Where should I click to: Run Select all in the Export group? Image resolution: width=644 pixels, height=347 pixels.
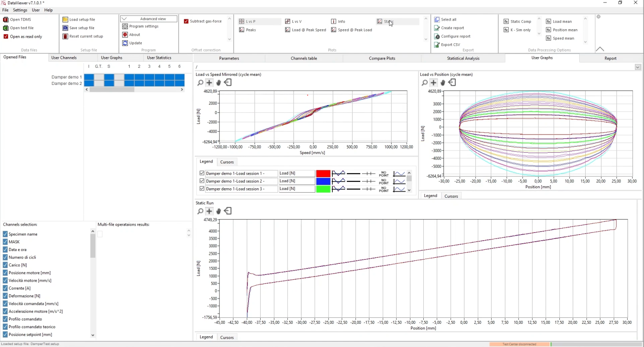point(448,19)
